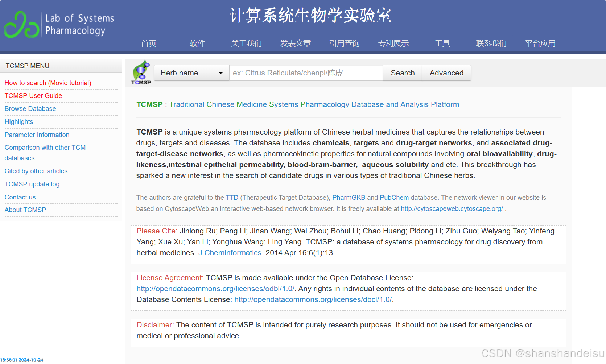This screenshot has height=364, width=606.
Task: Click the Lab of Systems Pharmacology logo
Action: [59, 24]
